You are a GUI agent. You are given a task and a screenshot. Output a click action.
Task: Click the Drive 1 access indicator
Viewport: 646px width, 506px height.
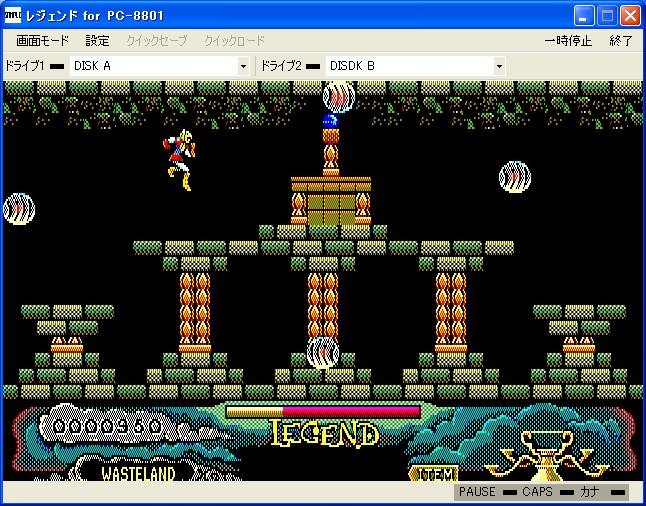click(x=57, y=66)
